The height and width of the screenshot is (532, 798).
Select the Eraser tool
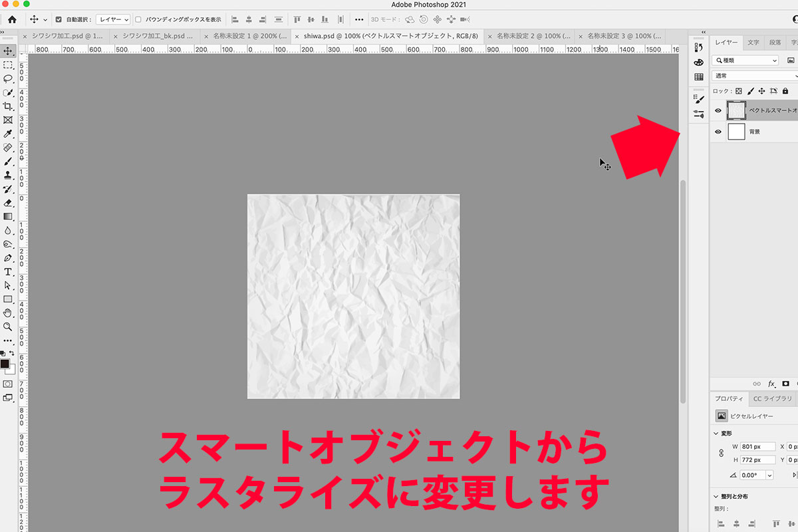click(x=8, y=203)
